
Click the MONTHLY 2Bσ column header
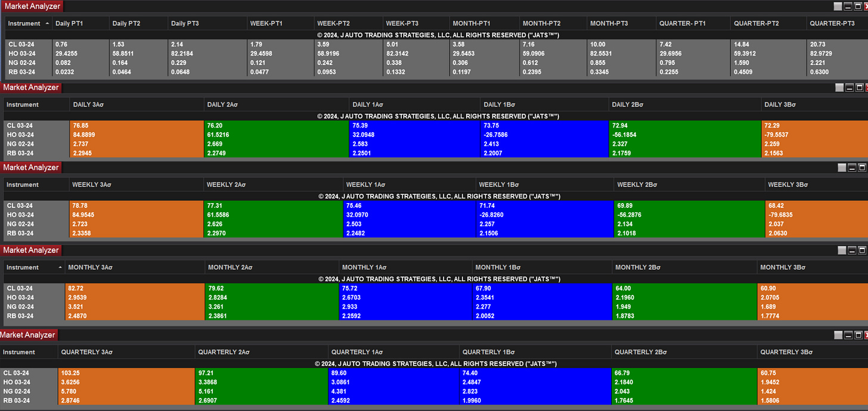pyautogui.click(x=684, y=267)
